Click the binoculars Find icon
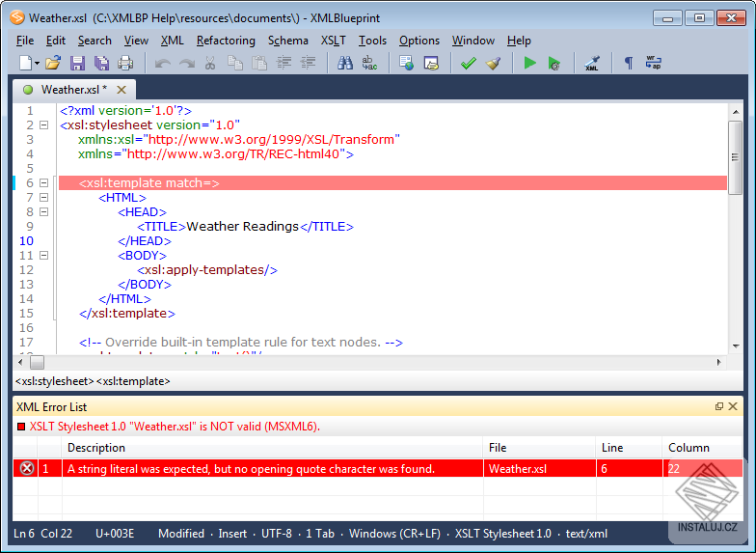The width and height of the screenshot is (756, 553). 345,64
